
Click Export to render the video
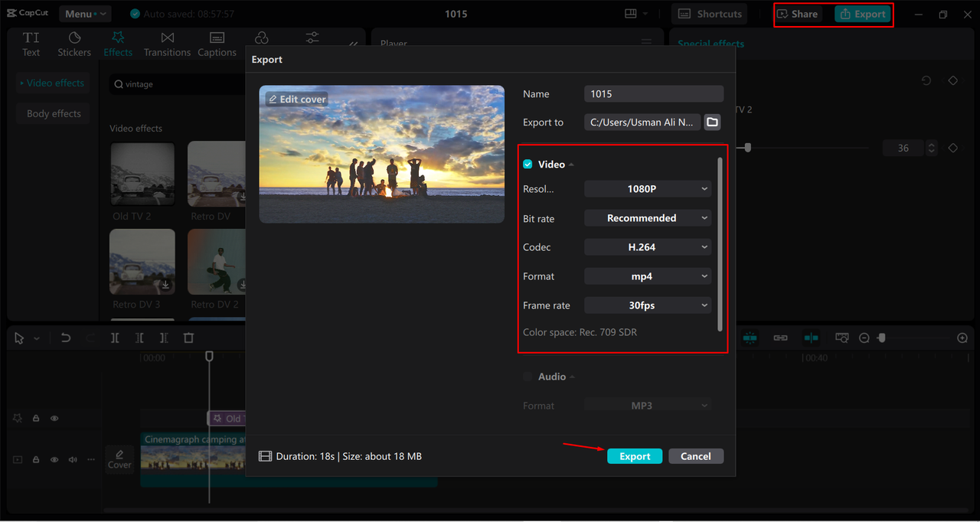click(x=635, y=455)
